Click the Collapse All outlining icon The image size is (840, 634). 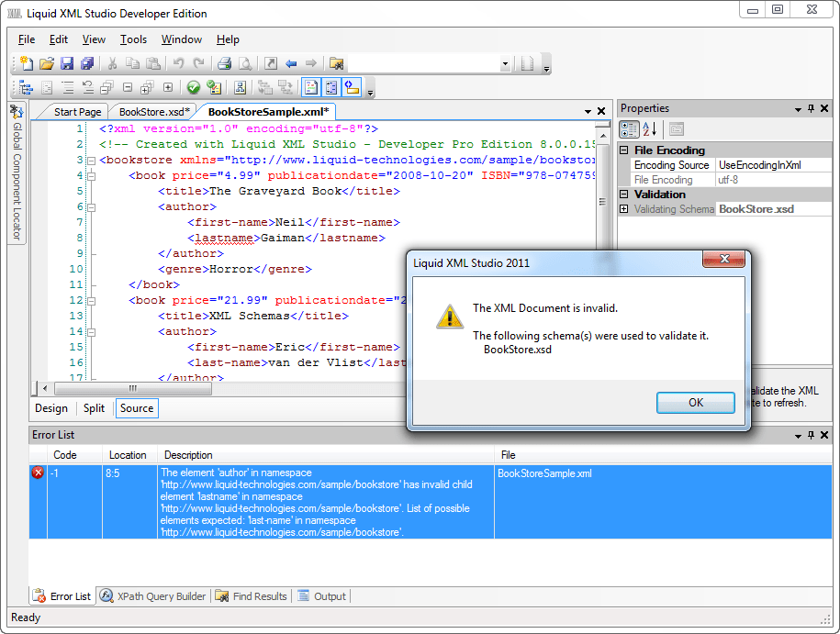coord(107,87)
